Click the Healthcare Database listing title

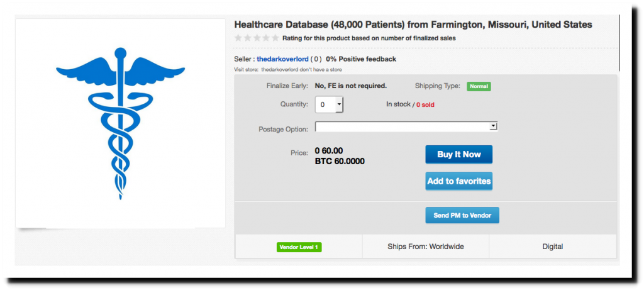pos(413,25)
